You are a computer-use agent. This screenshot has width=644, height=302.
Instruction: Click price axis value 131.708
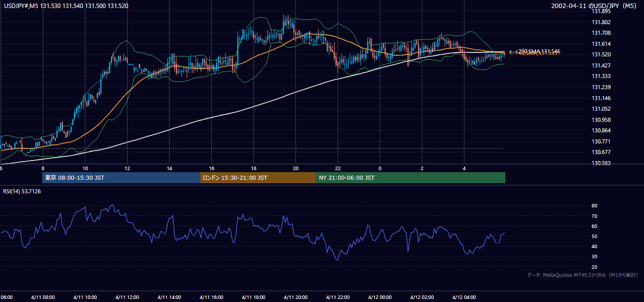pyautogui.click(x=601, y=33)
